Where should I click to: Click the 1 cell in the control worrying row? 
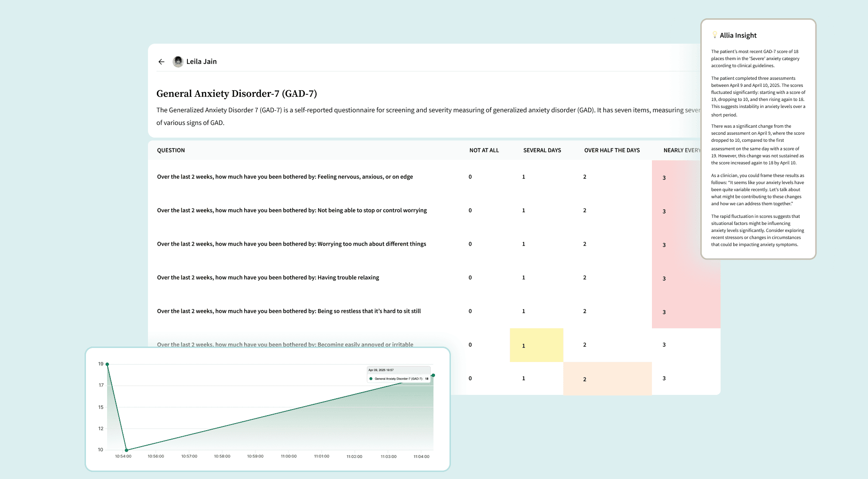tap(524, 210)
